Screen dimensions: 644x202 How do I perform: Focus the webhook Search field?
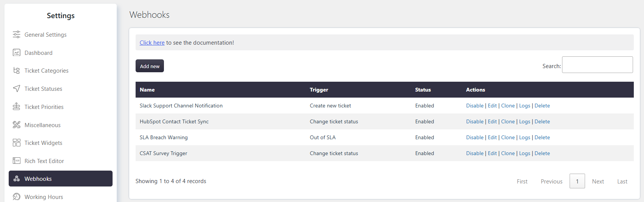click(x=598, y=65)
